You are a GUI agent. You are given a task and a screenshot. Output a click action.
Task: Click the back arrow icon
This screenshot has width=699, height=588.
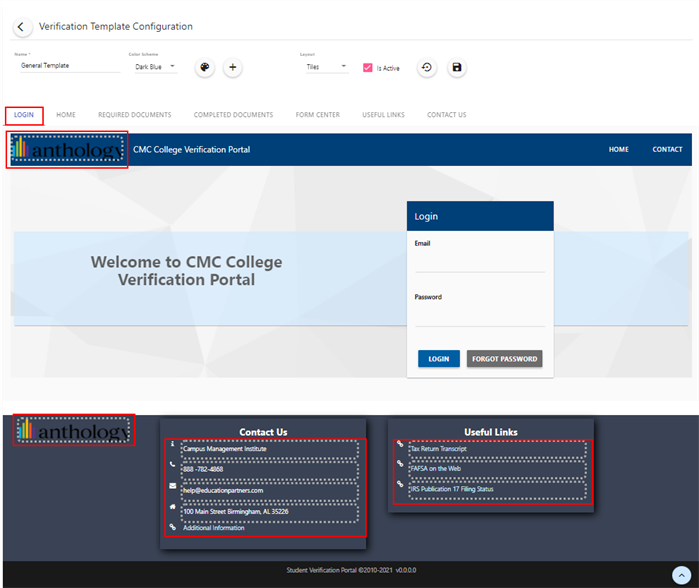tap(21, 27)
